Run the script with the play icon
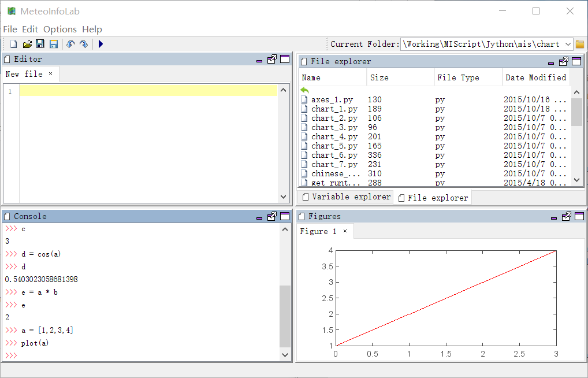Image resolution: width=588 pixels, height=378 pixels. (x=101, y=44)
